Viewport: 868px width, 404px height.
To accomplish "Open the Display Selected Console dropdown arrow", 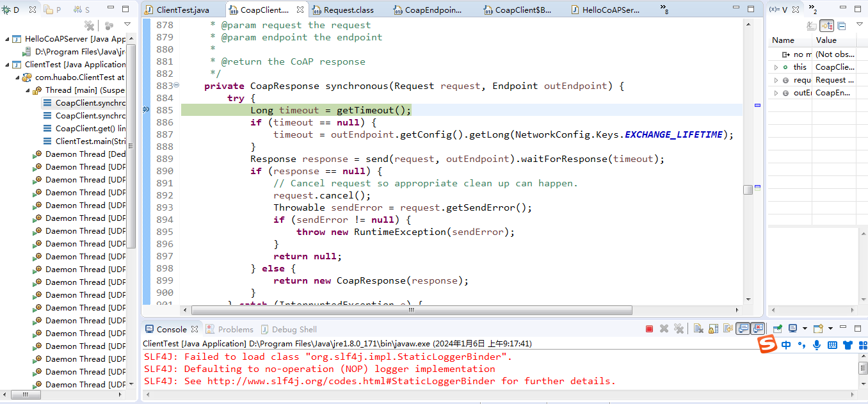I will (805, 329).
